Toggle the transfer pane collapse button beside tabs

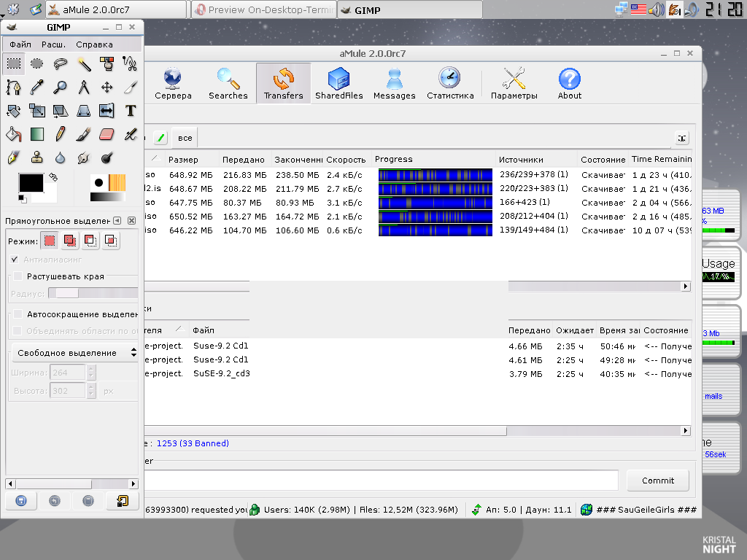pos(682,138)
